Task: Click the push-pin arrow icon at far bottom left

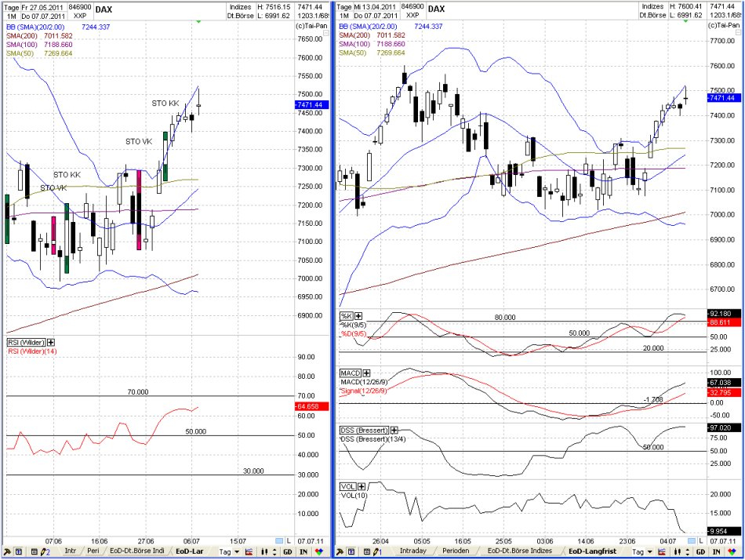Action: pos(6,552)
